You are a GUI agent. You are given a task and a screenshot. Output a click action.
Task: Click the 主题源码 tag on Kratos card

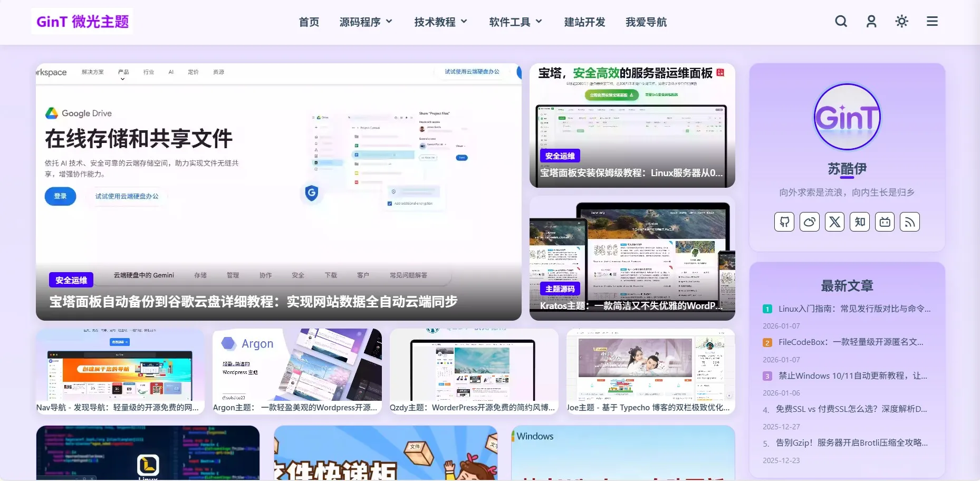tap(560, 288)
